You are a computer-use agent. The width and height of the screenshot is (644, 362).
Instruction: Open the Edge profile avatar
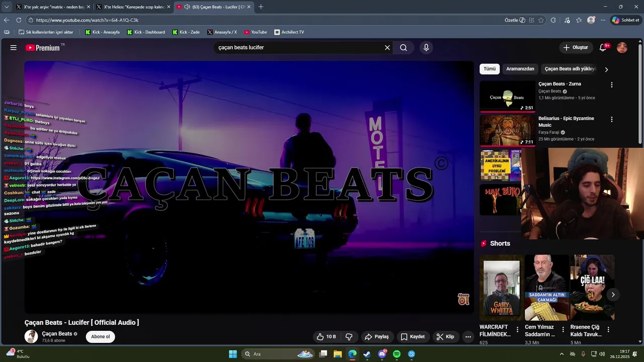click(591, 20)
